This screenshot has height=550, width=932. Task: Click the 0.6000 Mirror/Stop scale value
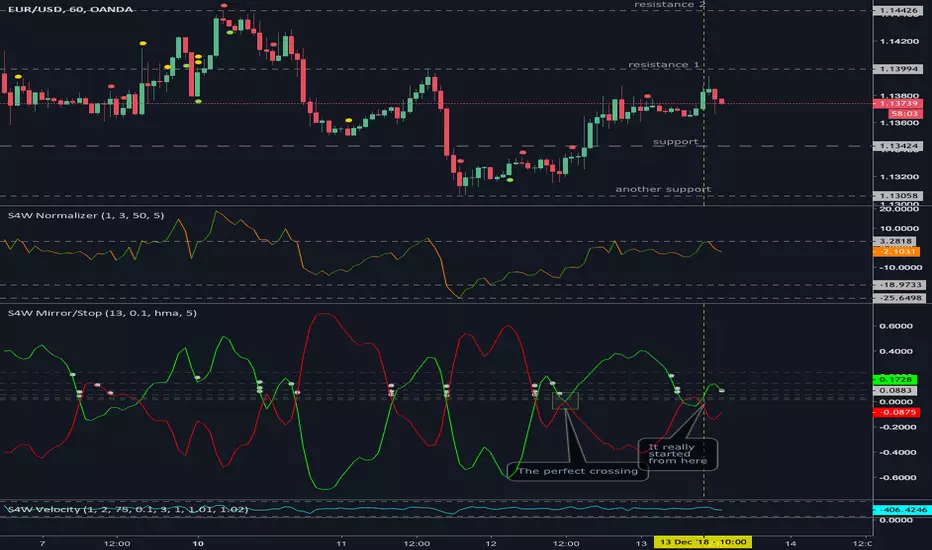point(896,326)
